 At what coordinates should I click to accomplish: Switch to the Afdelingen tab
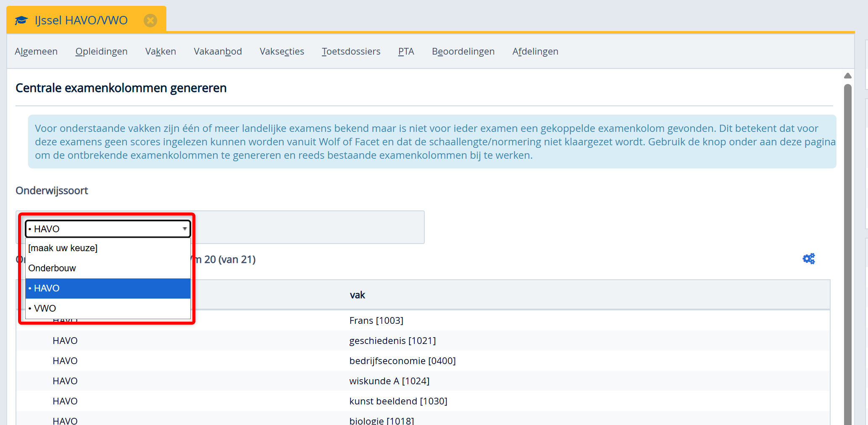click(535, 51)
